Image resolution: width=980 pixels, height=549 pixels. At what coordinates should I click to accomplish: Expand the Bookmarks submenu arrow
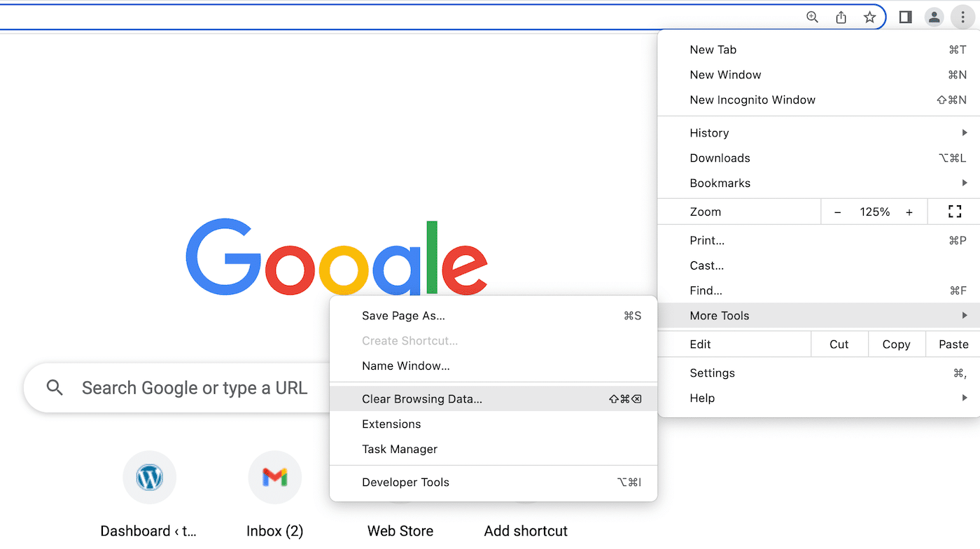pyautogui.click(x=966, y=183)
